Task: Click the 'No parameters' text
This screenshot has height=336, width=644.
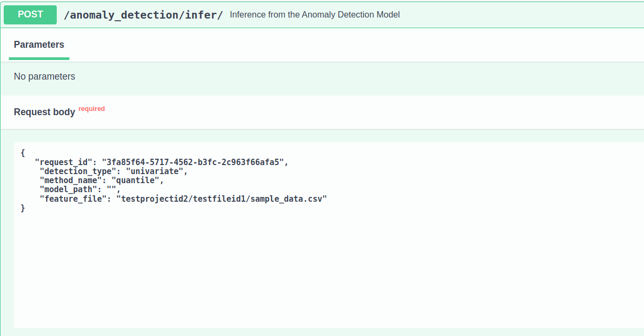Action: point(45,76)
